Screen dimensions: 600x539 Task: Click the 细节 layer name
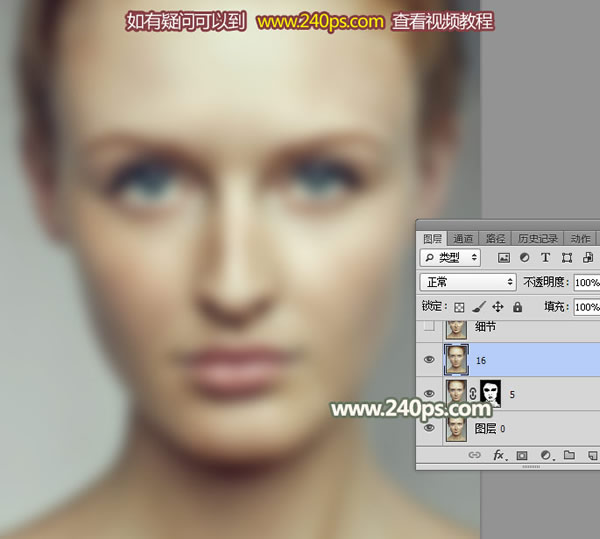pyautogui.click(x=485, y=327)
